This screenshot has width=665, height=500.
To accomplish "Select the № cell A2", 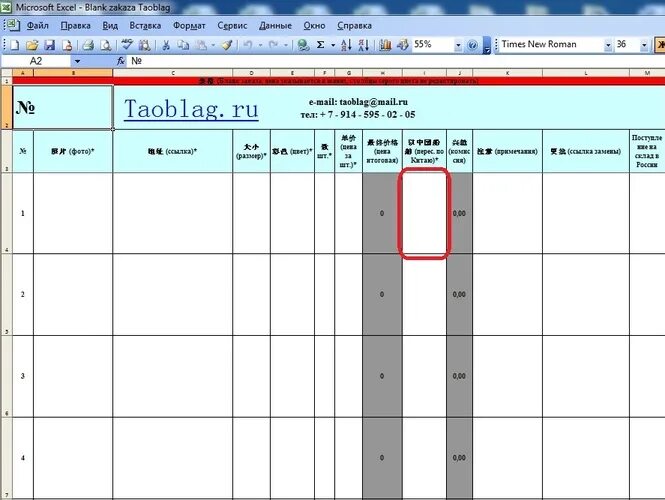I will pyautogui.click(x=63, y=107).
